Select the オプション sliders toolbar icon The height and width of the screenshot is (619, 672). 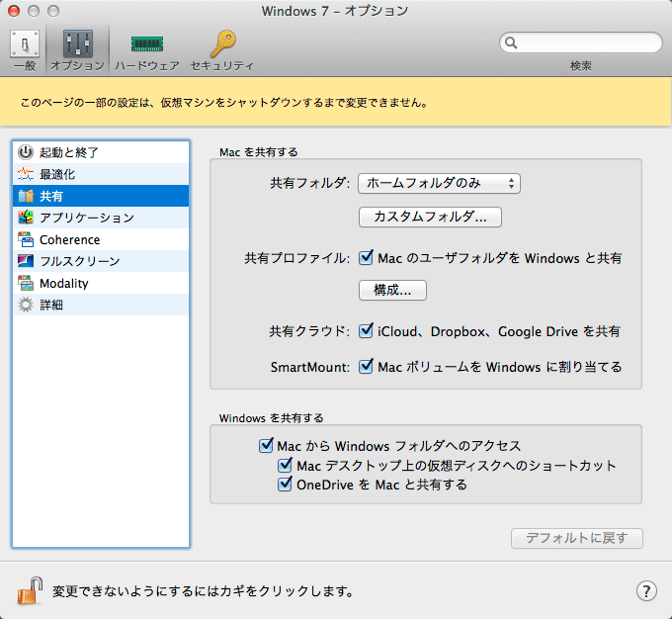point(77,44)
